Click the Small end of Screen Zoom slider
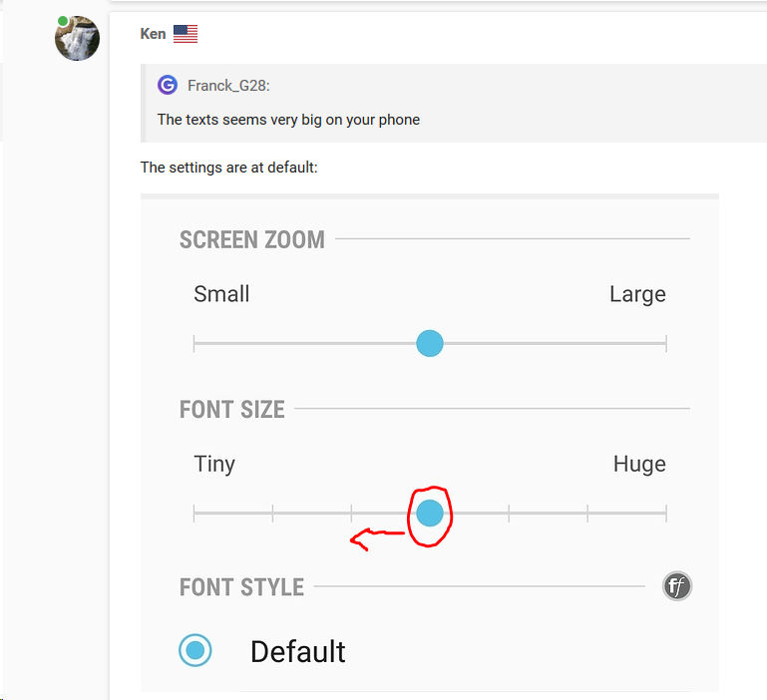The image size is (767, 700). click(x=194, y=344)
